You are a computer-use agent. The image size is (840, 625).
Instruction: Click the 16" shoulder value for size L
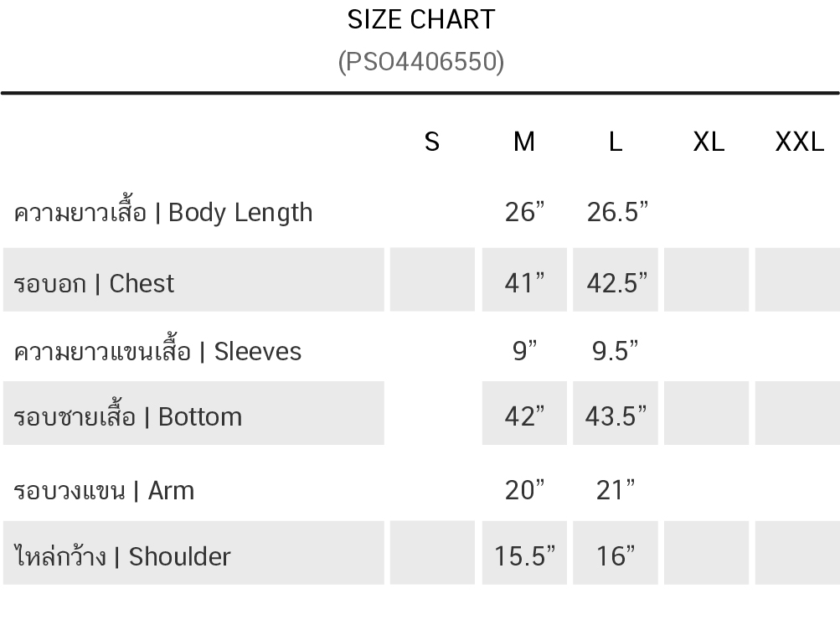click(x=616, y=555)
